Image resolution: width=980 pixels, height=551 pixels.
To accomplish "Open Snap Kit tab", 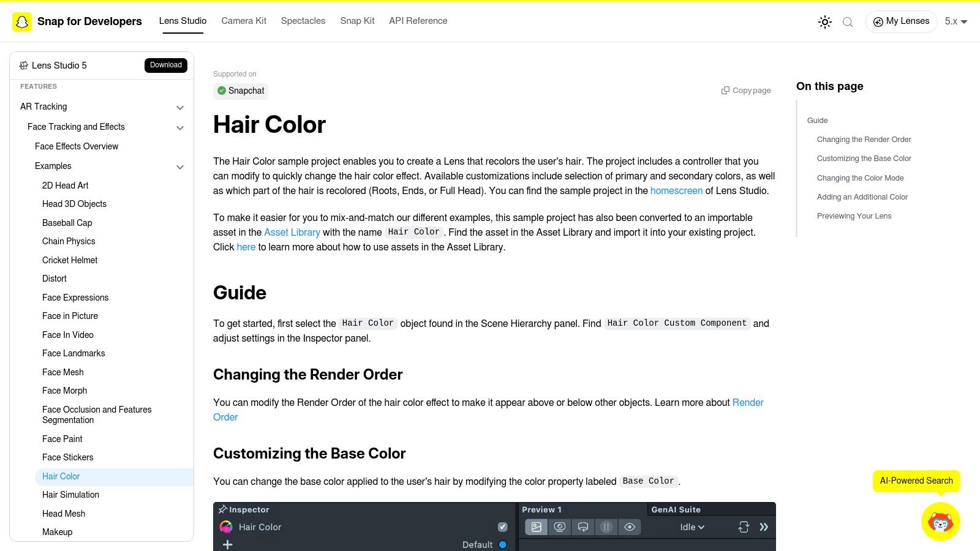I will pyautogui.click(x=357, y=21).
